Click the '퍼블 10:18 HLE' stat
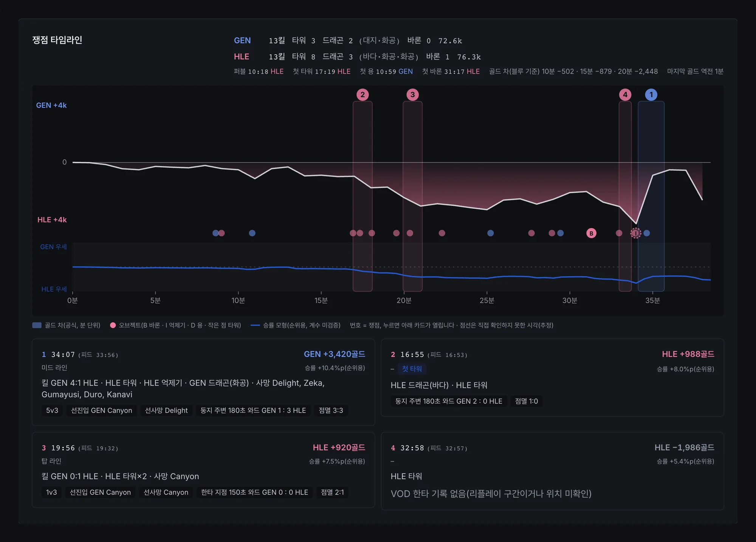Screen dimensions: 756x542 259,71
